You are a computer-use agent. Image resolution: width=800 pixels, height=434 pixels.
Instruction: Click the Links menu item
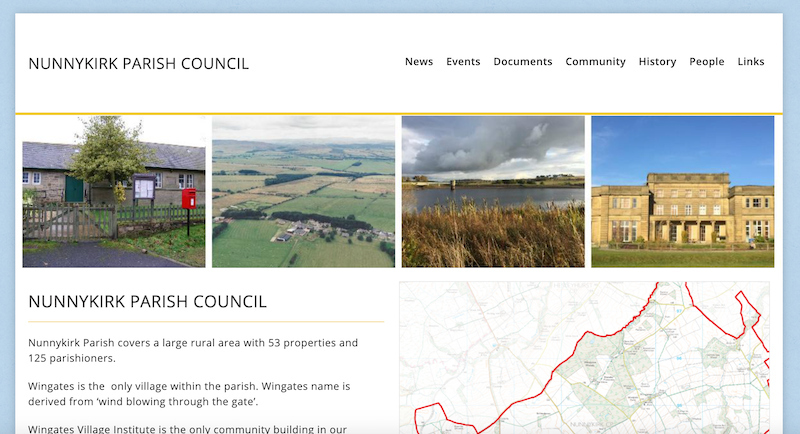click(x=750, y=62)
